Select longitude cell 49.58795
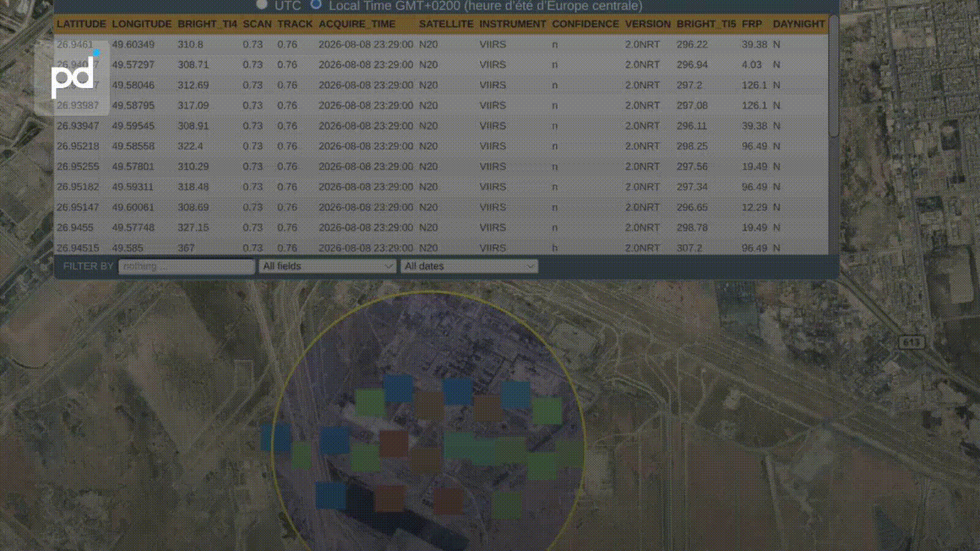This screenshot has width=980, height=551. click(134, 105)
